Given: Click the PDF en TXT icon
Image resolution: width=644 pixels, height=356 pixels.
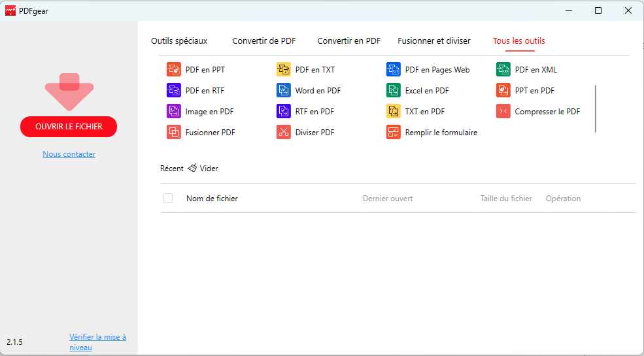Looking at the screenshot, I should pos(283,69).
